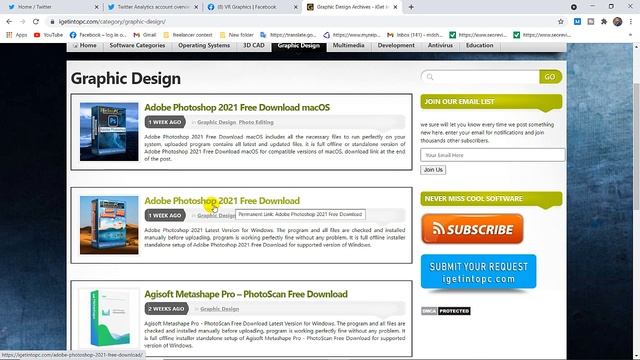Bookmark this page with star icon

pyautogui.click(x=561, y=22)
